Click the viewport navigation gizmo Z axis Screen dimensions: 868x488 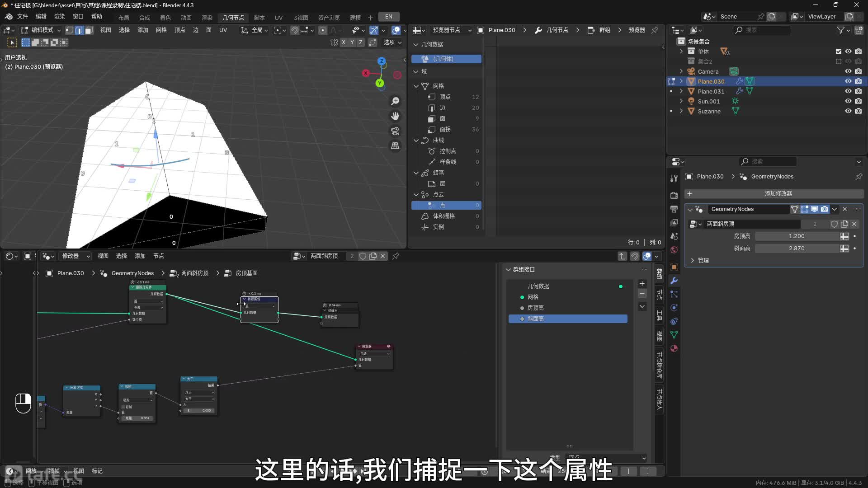(382, 61)
